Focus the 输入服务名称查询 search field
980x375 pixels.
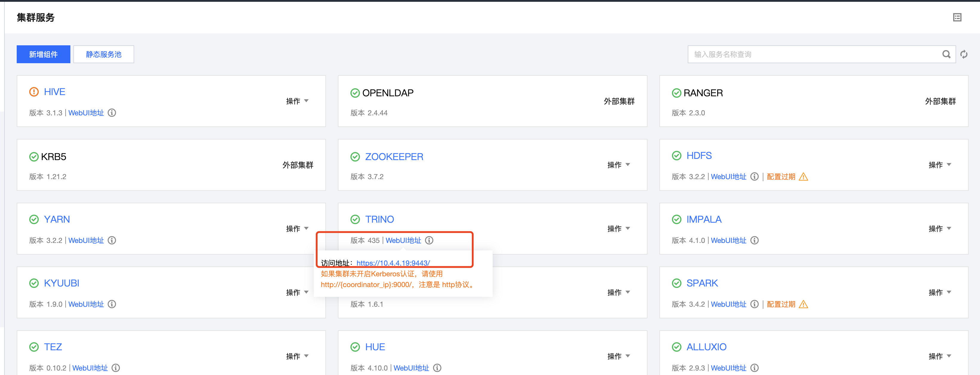[x=814, y=54]
